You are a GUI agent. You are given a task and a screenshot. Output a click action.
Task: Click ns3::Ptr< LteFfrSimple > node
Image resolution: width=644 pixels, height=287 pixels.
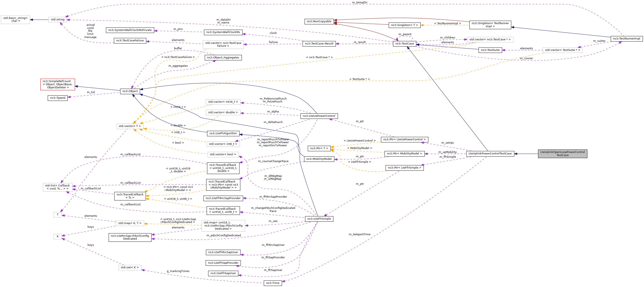pos(405,168)
